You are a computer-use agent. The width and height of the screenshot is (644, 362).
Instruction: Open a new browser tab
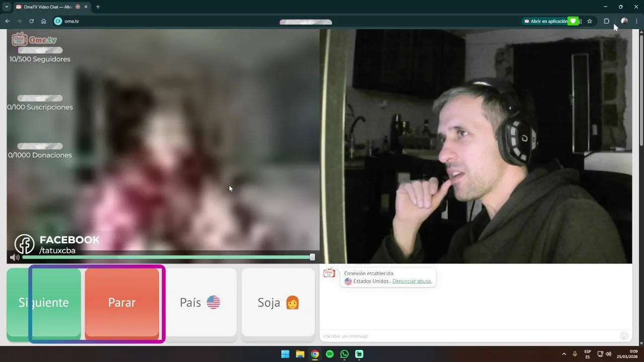coord(98,7)
